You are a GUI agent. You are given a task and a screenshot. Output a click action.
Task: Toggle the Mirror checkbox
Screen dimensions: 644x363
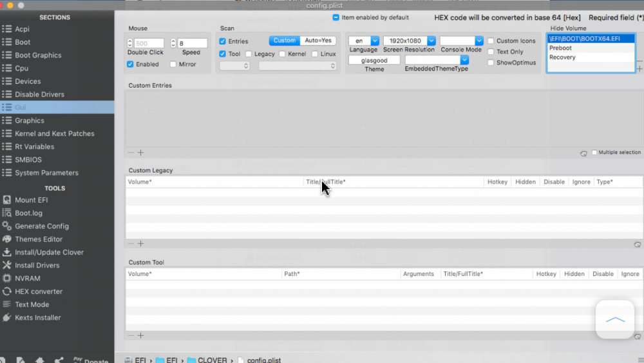click(x=173, y=64)
